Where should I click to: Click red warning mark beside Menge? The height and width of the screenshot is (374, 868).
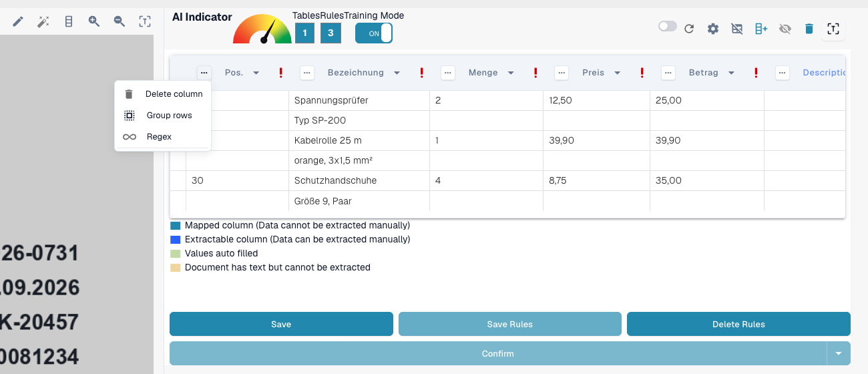[x=535, y=73]
